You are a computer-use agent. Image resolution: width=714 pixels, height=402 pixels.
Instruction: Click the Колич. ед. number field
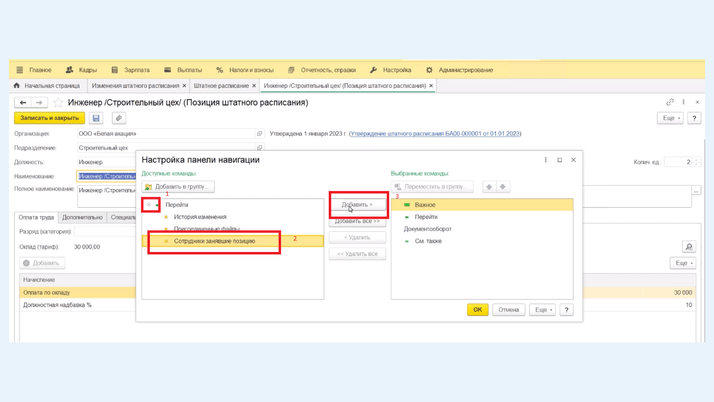coord(678,162)
